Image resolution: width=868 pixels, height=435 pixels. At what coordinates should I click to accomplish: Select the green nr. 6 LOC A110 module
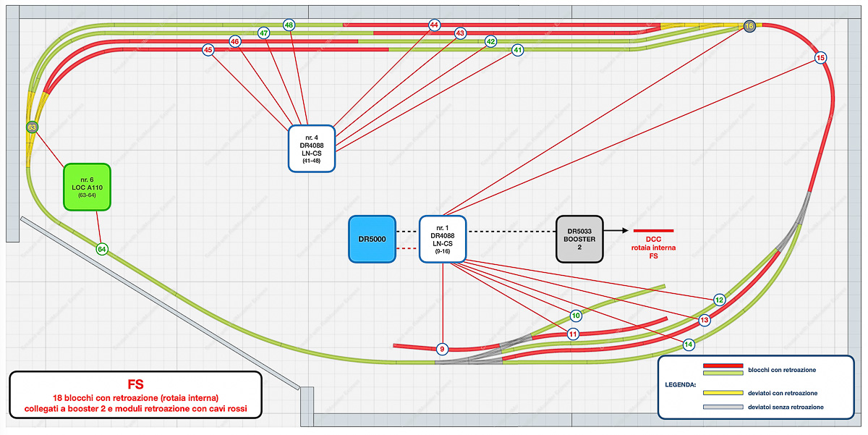point(87,187)
